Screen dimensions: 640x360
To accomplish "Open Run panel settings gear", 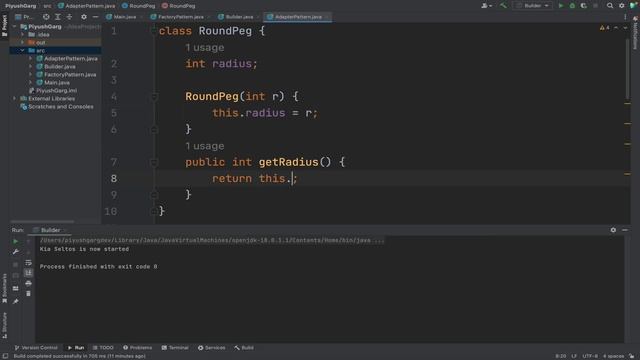I will tap(613, 230).
